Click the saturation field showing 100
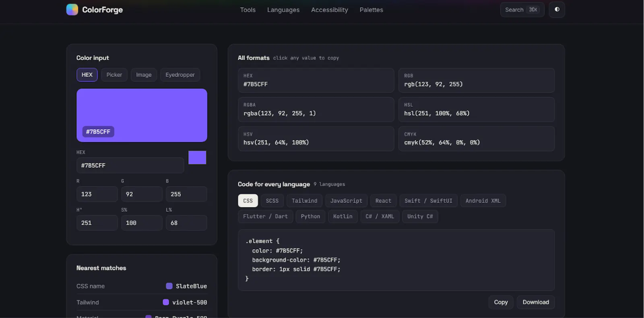 click(142, 223)
